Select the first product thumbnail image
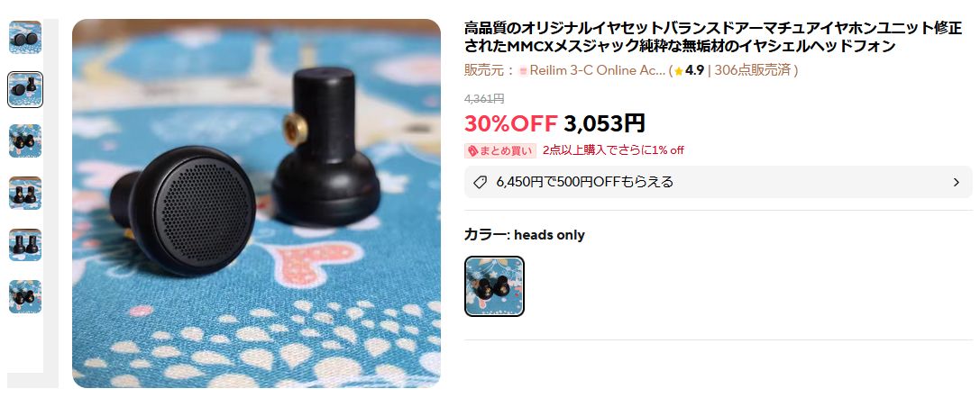The image size is (980, 398). click(25, 38)
